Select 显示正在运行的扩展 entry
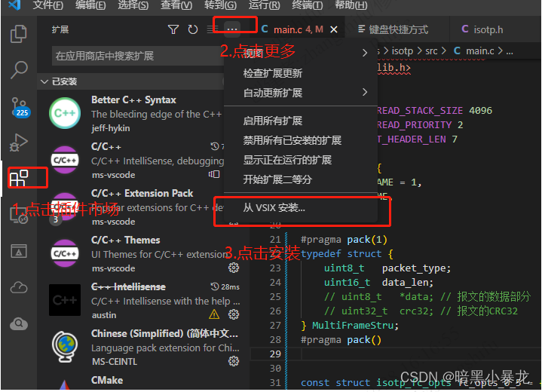 click(301, 160)
